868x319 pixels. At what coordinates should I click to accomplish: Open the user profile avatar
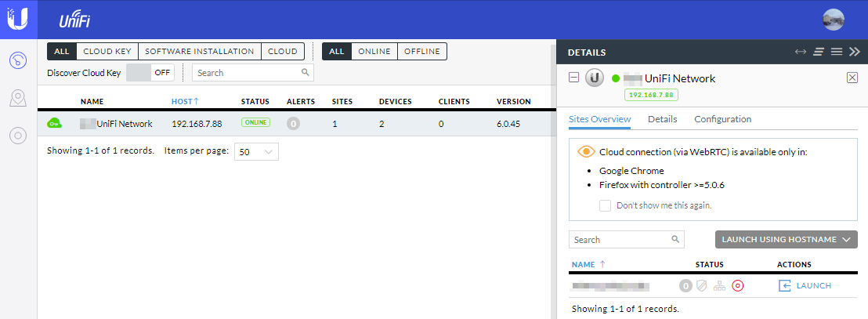(x=834, y=20)
